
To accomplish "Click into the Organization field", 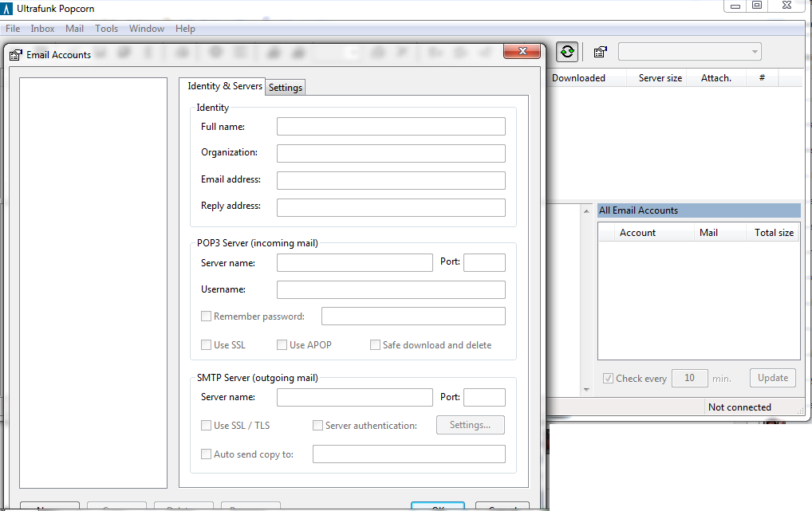I will point(391,153).
